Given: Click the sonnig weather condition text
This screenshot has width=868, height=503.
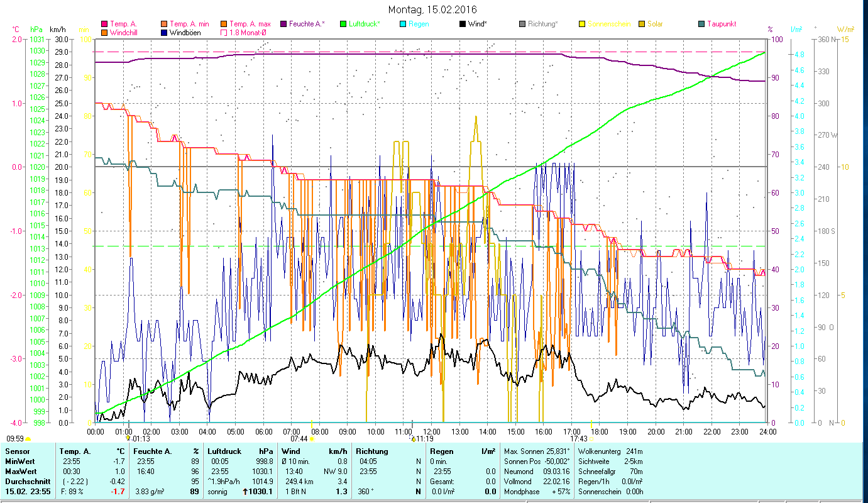Looking at the screenshot, I should pos(217,492).
